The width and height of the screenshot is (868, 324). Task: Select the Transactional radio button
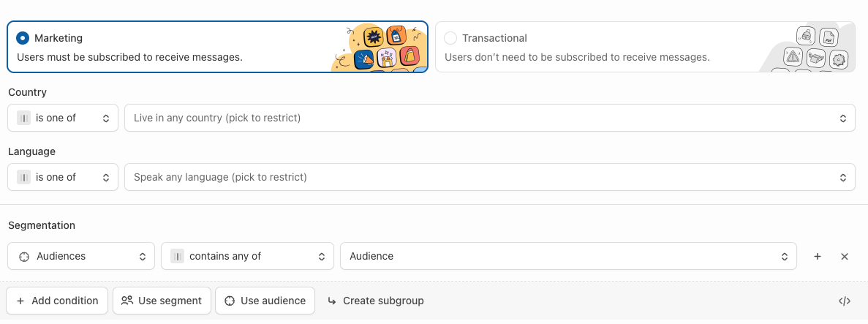coord(450,38)
